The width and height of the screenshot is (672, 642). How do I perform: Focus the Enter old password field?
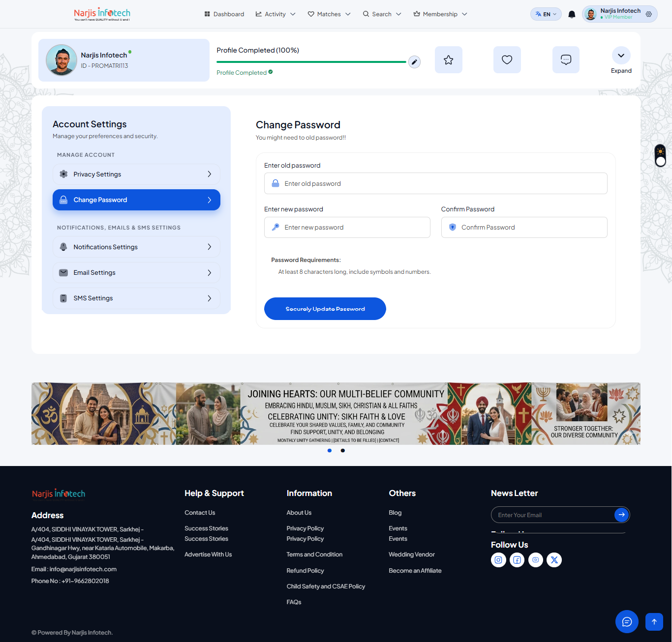436,183
